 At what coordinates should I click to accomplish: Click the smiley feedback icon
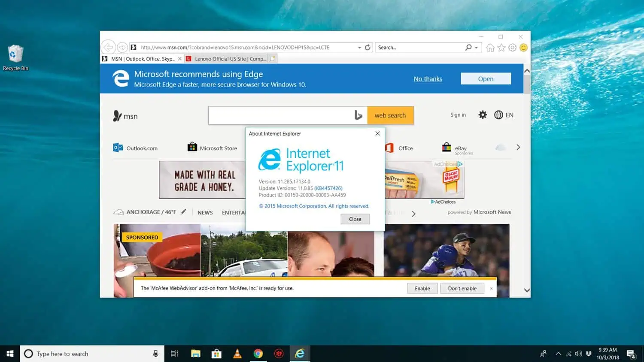pyautogui.click(x=523, y=48)
